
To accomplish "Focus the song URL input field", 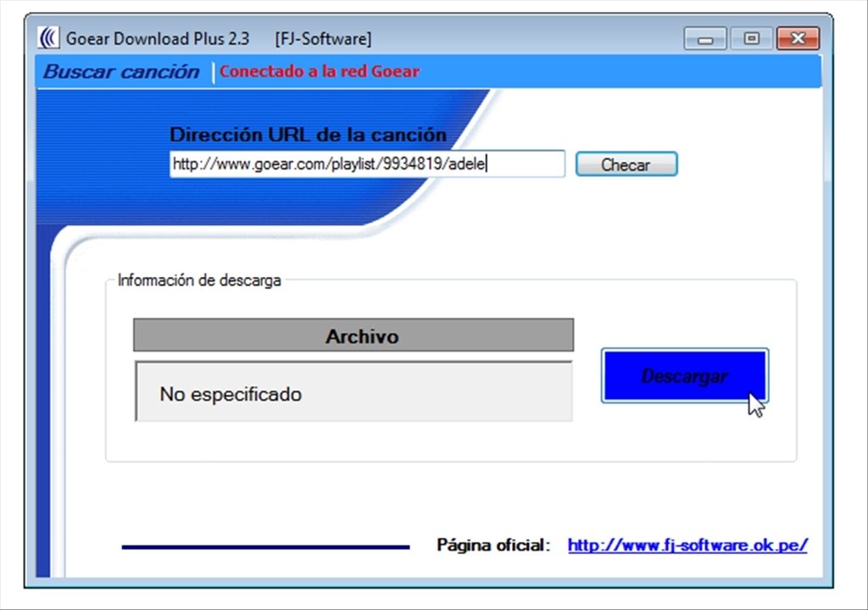I will coord(367,164).
